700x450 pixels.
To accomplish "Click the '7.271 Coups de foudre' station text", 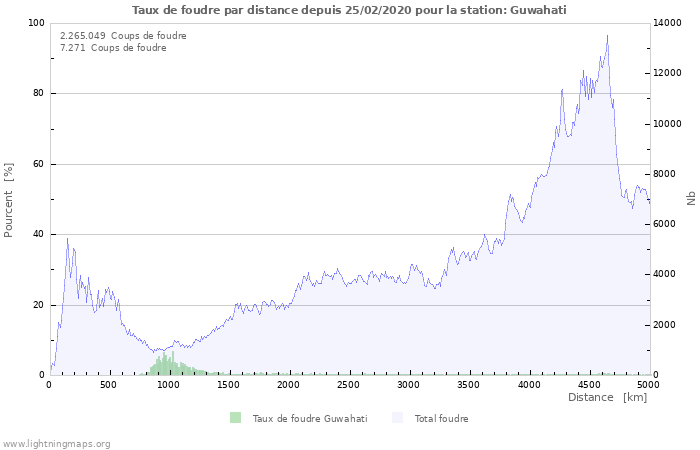I will [x=113, y=48].
